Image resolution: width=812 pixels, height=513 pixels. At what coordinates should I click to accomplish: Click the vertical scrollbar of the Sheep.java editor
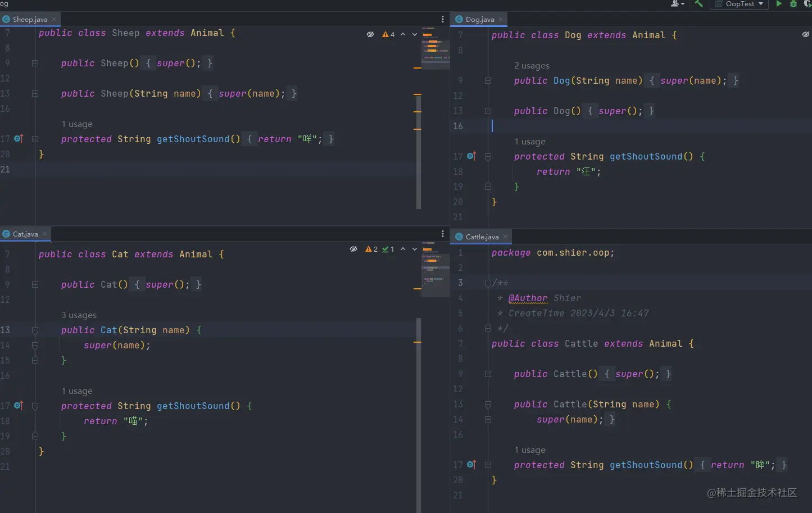(419, 152)
